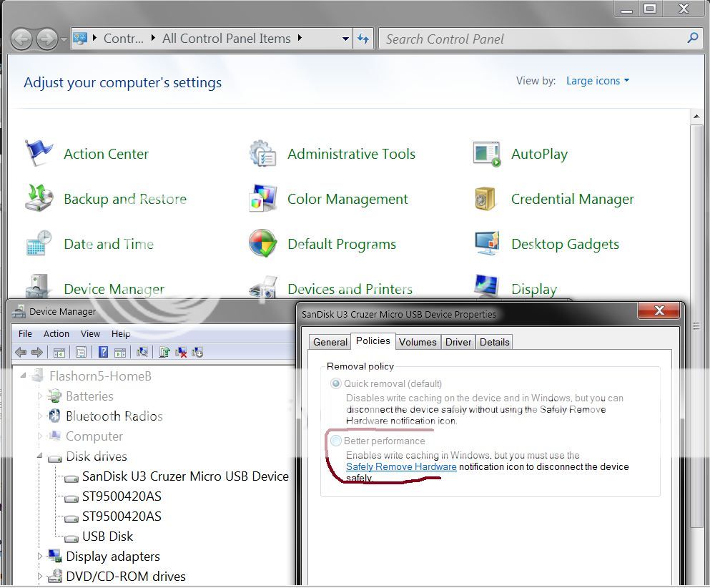Switch to Volumes tab
Viewport: 710px width, 588px height.
(x=418, y=342)
